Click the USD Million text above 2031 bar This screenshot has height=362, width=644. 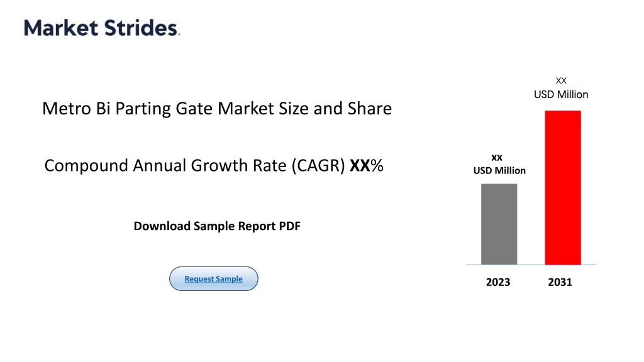[x=561, y=95]
